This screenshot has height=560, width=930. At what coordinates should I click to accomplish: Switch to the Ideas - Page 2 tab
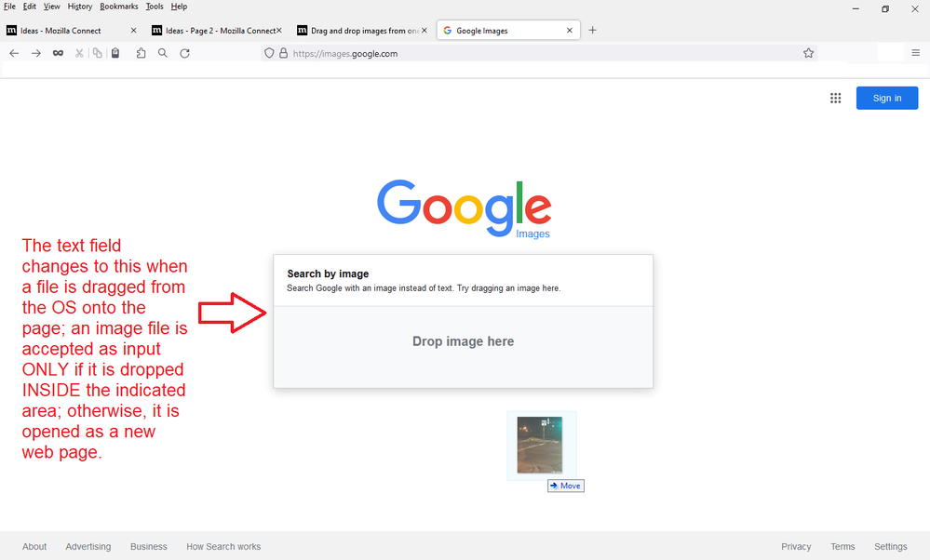point(219,31)
